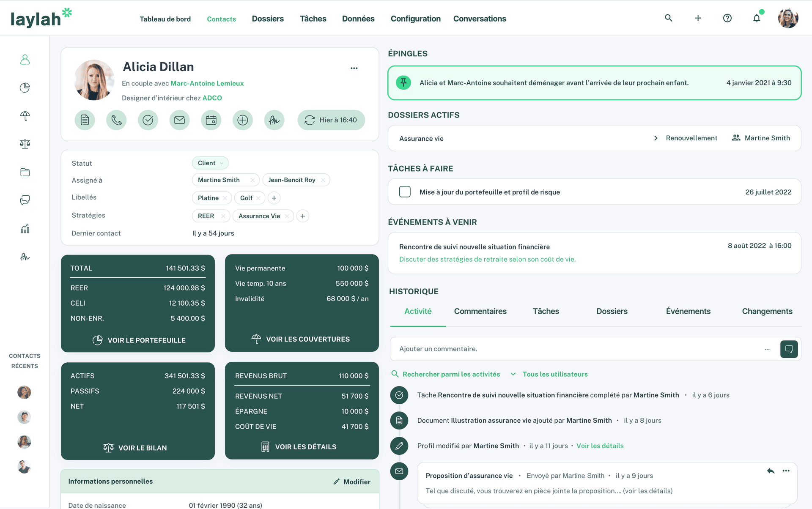Toggle search bell notifications icon
The image size is (812, 509).
[x=757, y=18]
